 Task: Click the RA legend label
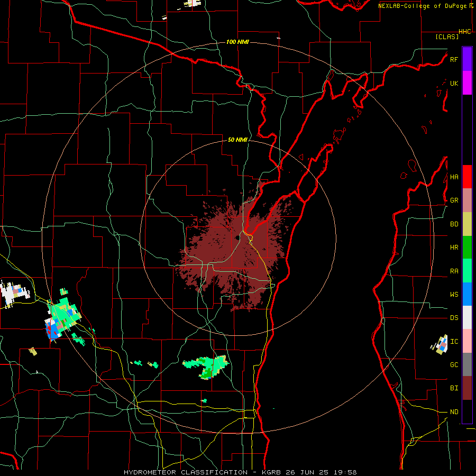pyautogui.click(x=454, y=271)
